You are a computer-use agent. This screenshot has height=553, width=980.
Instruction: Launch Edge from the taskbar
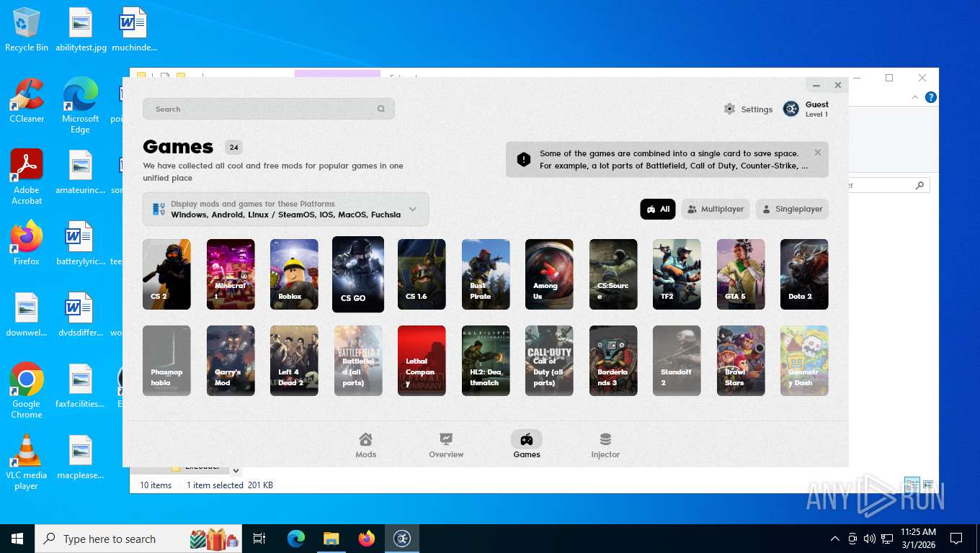[296, 539]
